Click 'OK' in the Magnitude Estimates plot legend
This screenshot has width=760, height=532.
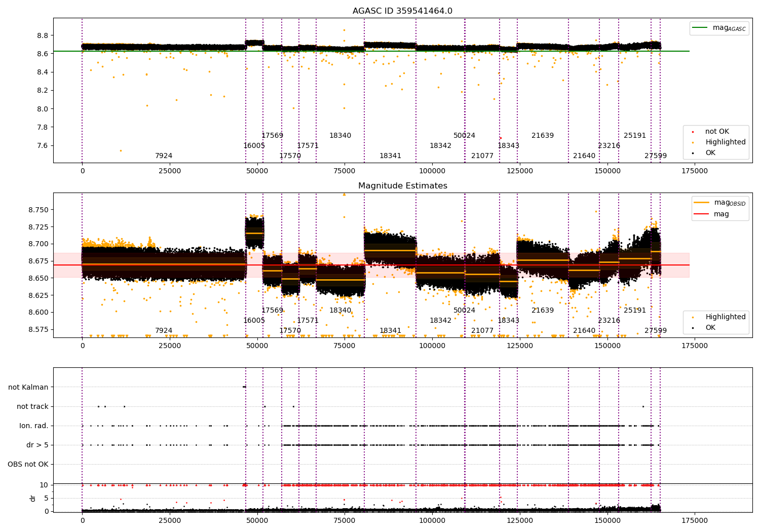coord(710,328)
